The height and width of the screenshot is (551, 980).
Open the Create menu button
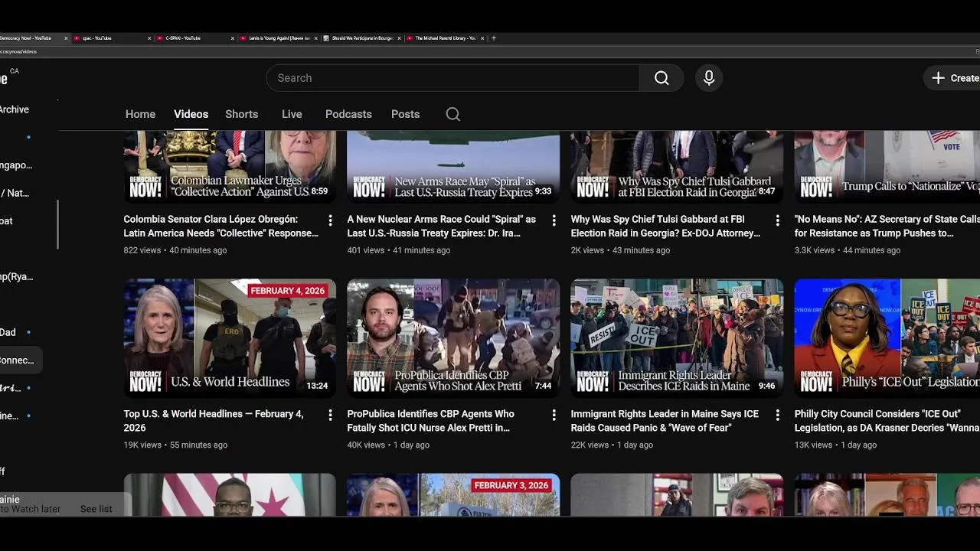tap(953, 78)
